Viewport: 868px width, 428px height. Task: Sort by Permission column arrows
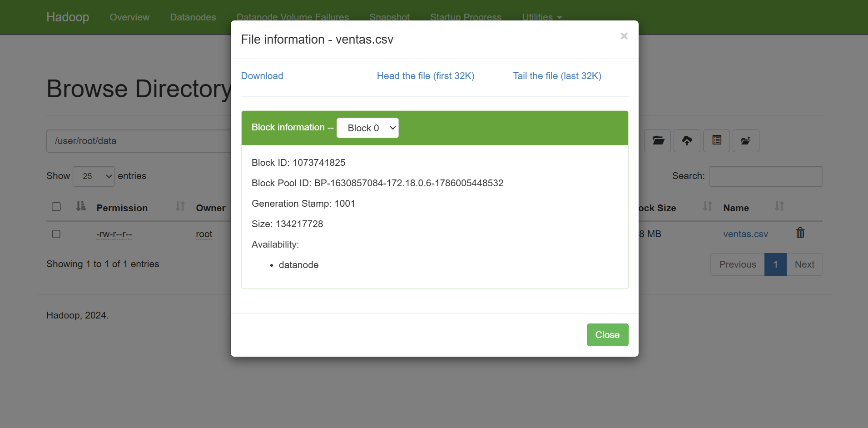(x=180, y=207)
